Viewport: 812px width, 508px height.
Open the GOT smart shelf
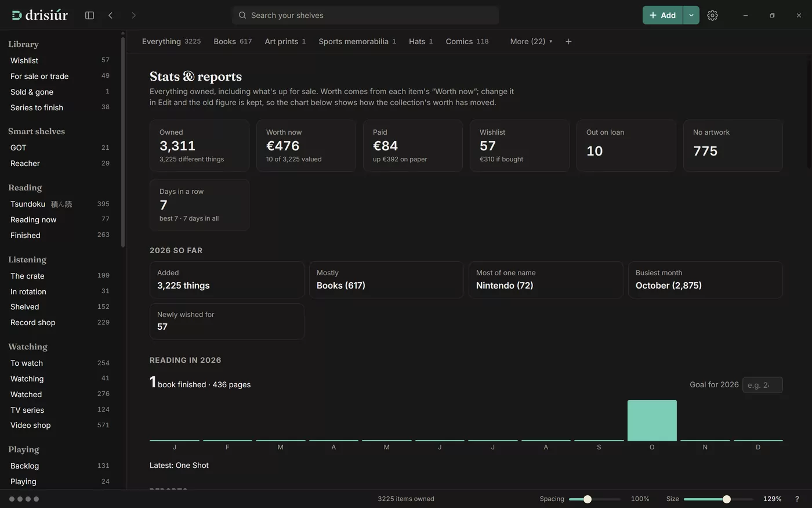(x=60, y=147)
